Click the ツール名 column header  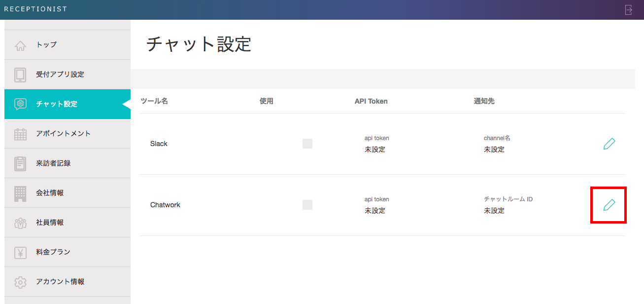(x=154, y=101)
